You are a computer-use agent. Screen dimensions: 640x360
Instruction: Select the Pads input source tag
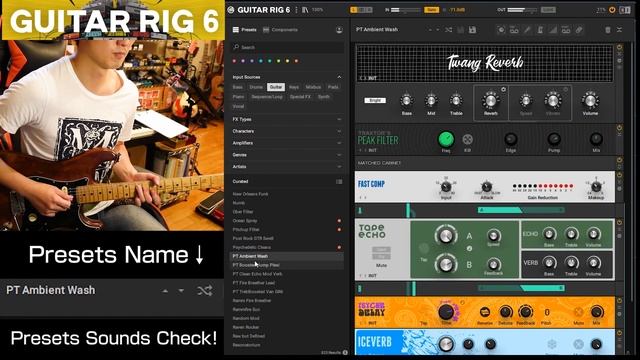(333, 87)
